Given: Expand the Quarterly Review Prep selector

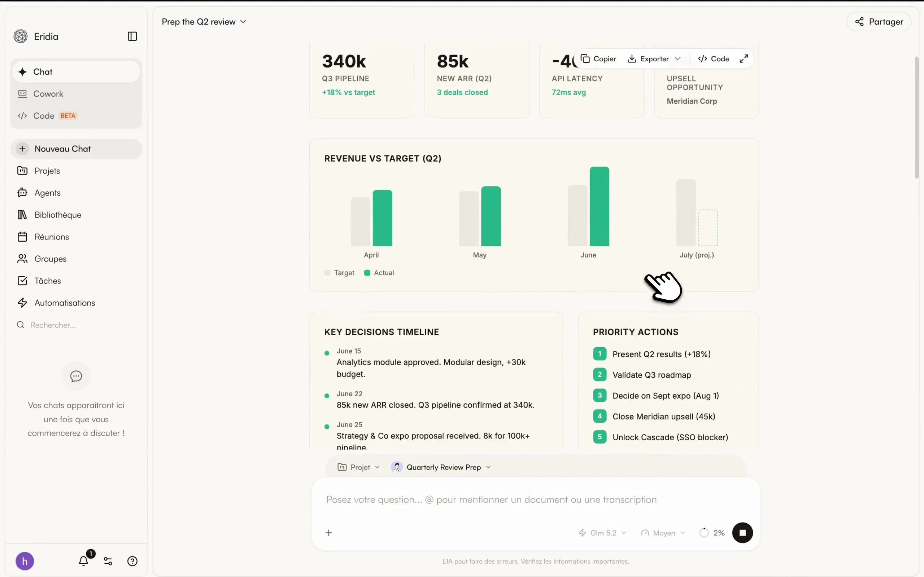Looking at the screenshot, I should 441,467.
